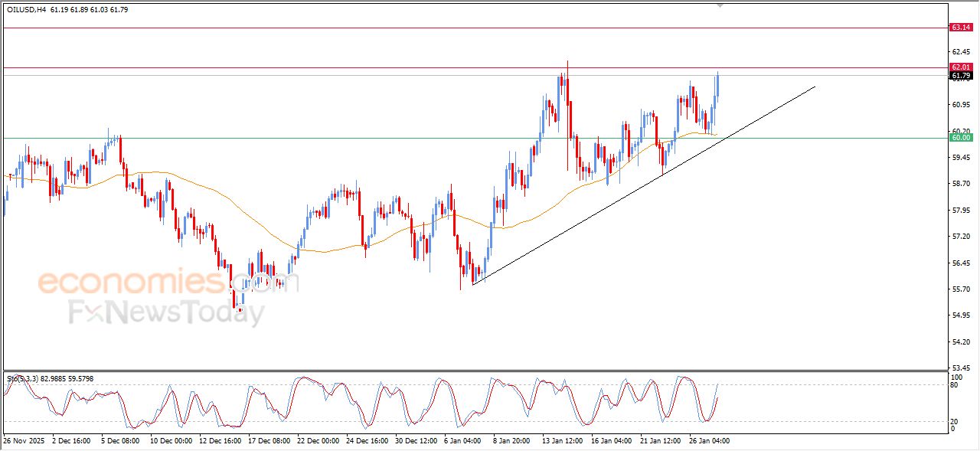Click the 54.95 price axis label

click(x=960, y=315)
